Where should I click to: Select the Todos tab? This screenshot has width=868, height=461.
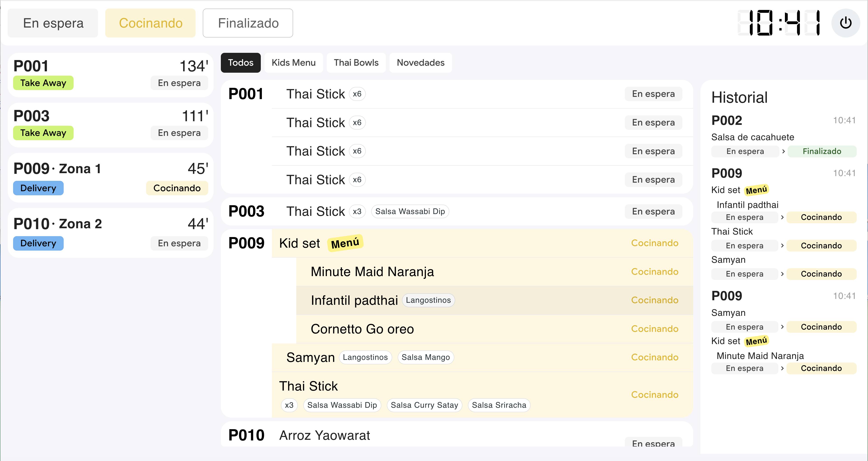pos(240,63)
